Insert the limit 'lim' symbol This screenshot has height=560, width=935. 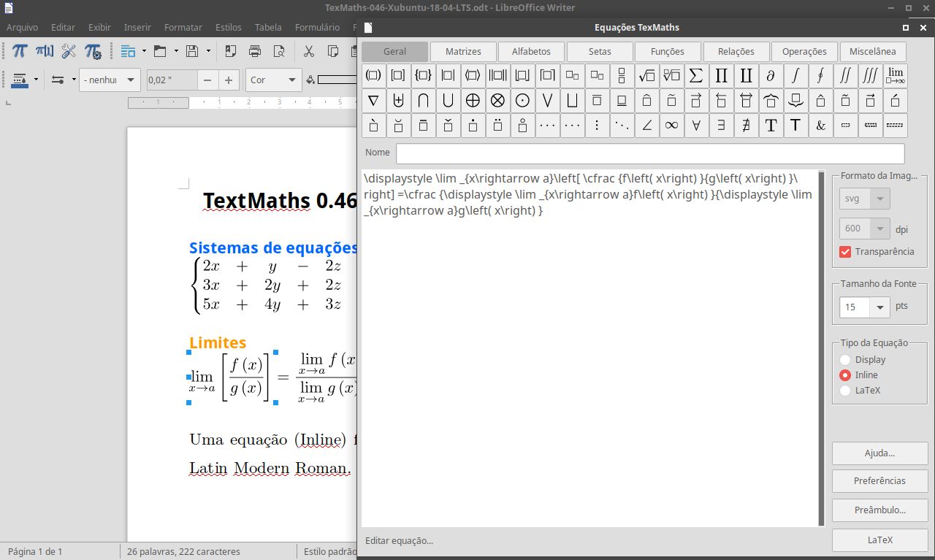coord(896,75)
